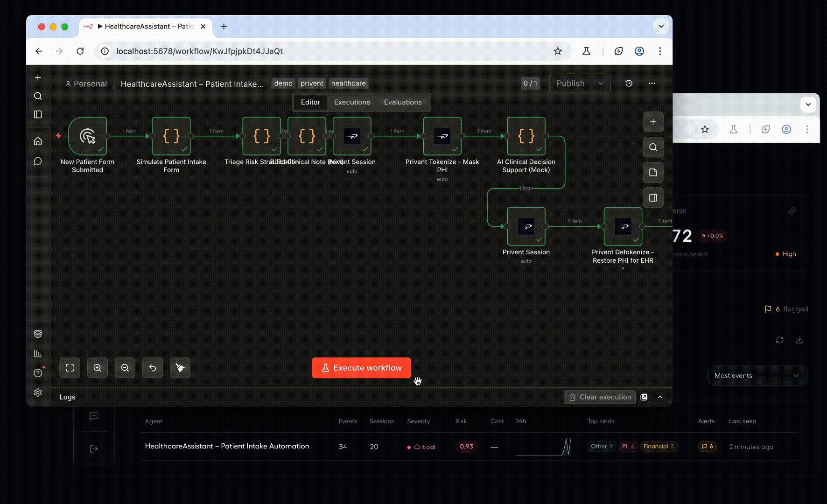Click the undo/reset zoom arrow button

(x=153, y=368)
